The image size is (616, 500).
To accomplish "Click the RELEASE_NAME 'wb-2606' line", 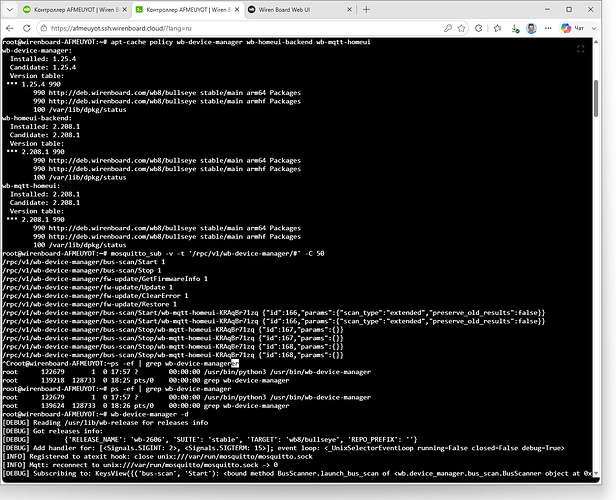I will click(x=210, y=440).
